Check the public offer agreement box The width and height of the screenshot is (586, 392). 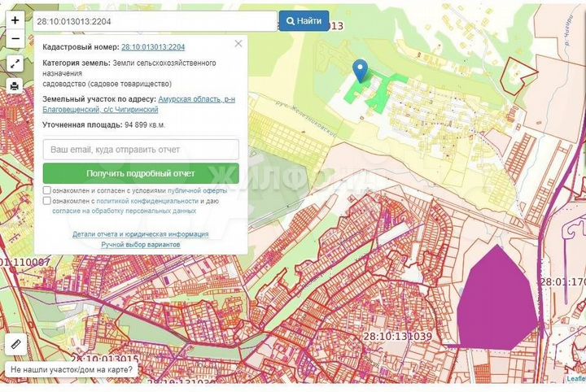(x=47, y=190)
